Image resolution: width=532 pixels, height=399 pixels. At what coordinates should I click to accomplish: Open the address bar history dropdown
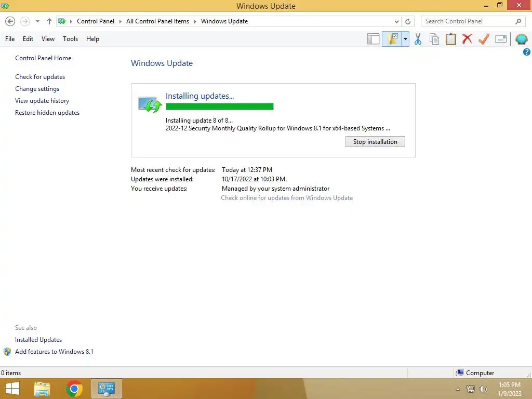click(396, 21)
